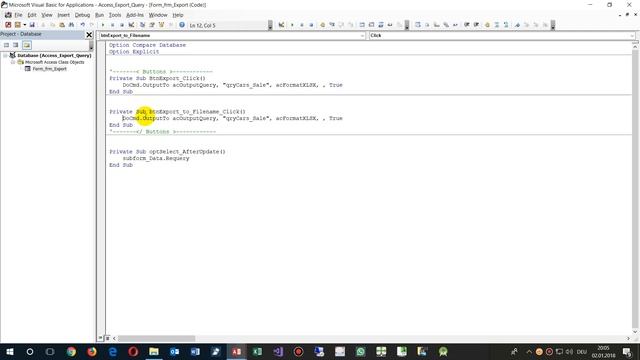Open the View menu

[x=47, y=15]
